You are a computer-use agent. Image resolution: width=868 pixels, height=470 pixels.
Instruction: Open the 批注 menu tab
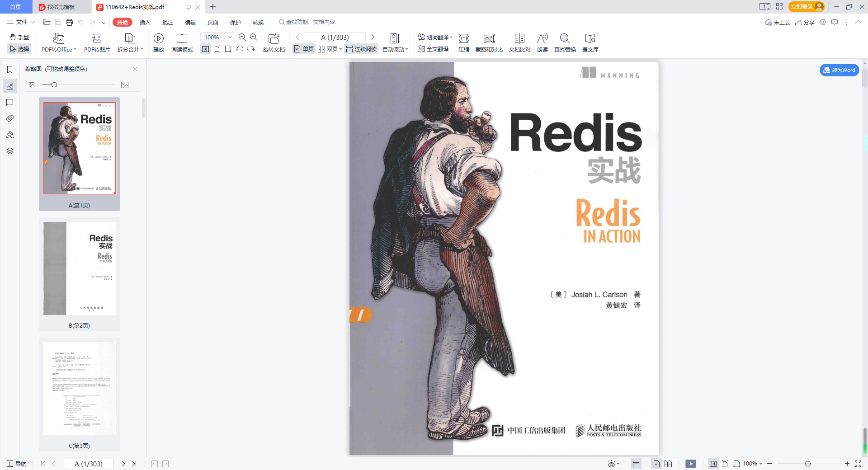(167, 22)
